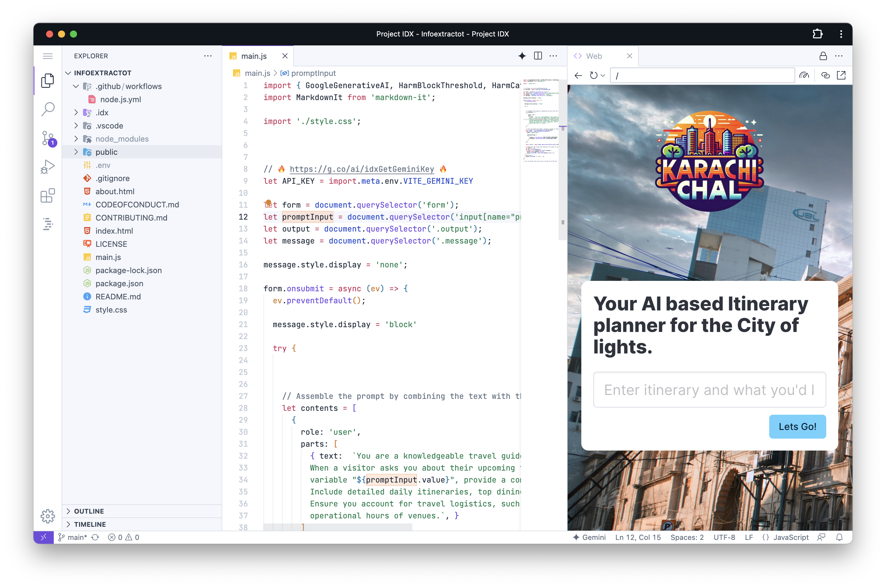The image size is (886, 588).
Task: Reload the web preview
Action: pyautogui.click(x=593, y=75)
